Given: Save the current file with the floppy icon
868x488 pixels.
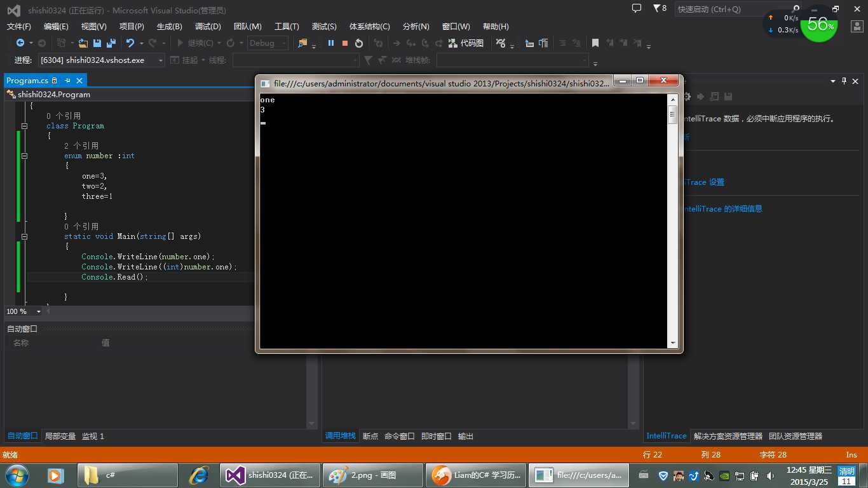Looking at the screenshot, I should click(x=97, y=43).
